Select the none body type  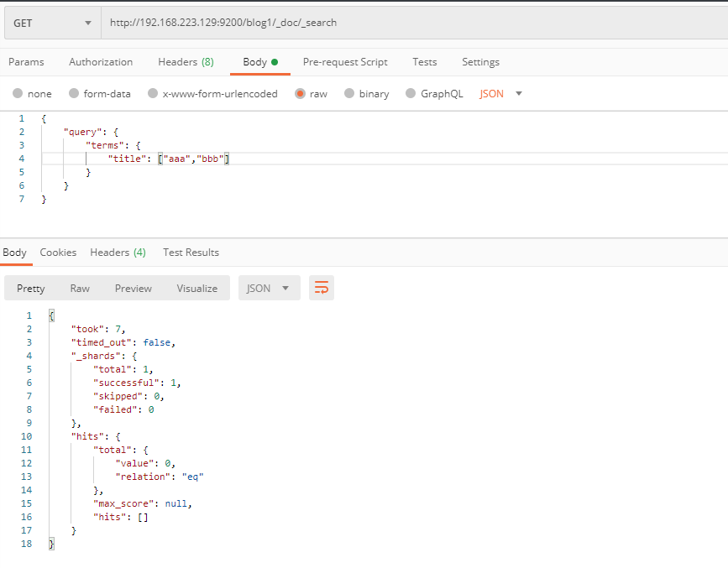(x=32, y=94)
